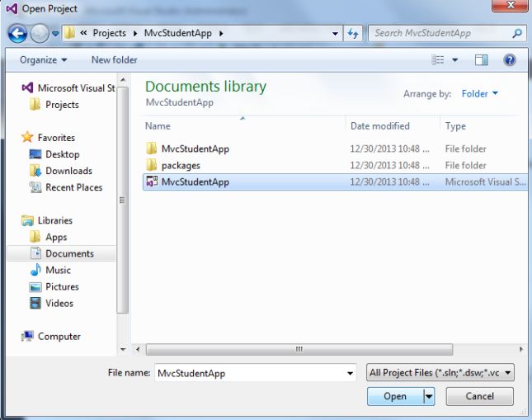Select Downloads in Favorites
The width and height of the screenshot is (532, 420).
(x=61, y=171)
